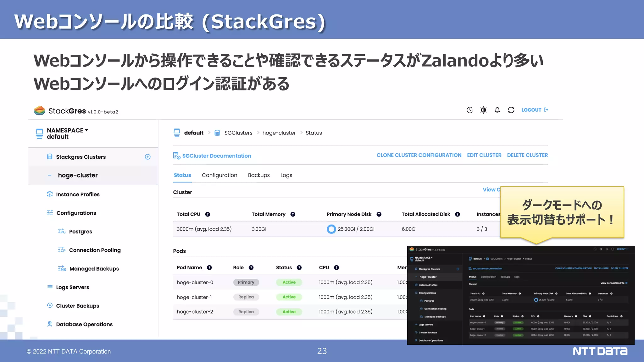Click the Primary role badge

(x=246, y=282)
